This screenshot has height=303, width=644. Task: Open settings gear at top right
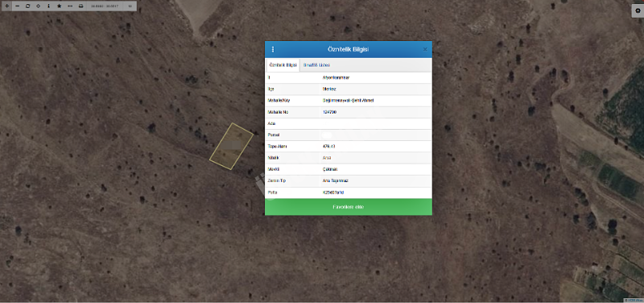[x=638, y=11]
